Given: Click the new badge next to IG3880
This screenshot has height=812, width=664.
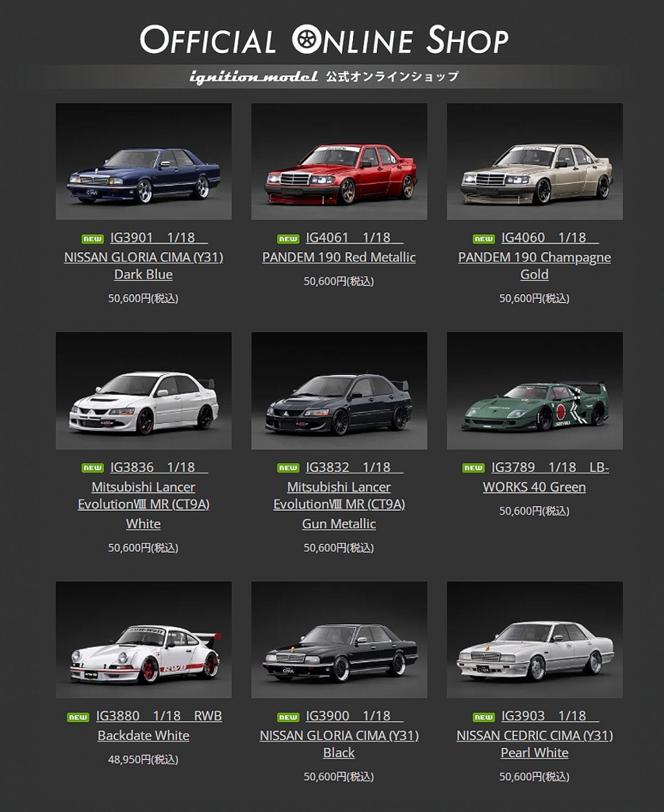Looking at the screenshot, I should pos(78,717).
